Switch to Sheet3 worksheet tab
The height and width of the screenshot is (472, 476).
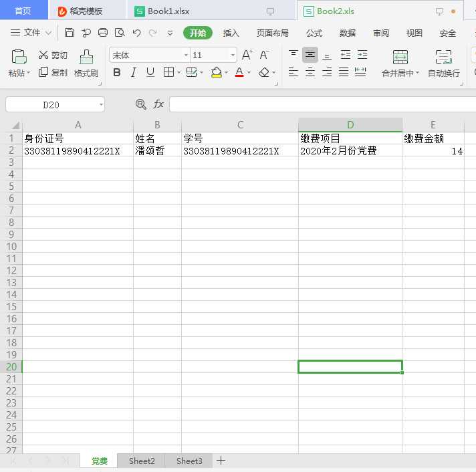[x=189, y=461]
